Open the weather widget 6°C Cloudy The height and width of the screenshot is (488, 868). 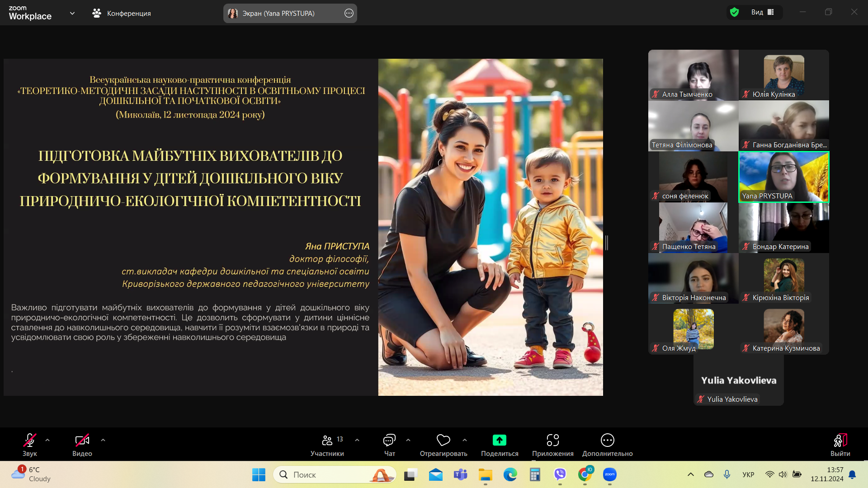31,474
